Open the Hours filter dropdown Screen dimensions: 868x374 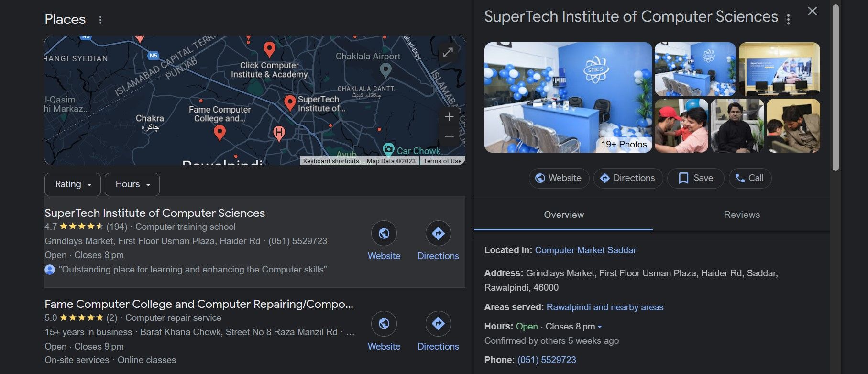pos(132,184)
